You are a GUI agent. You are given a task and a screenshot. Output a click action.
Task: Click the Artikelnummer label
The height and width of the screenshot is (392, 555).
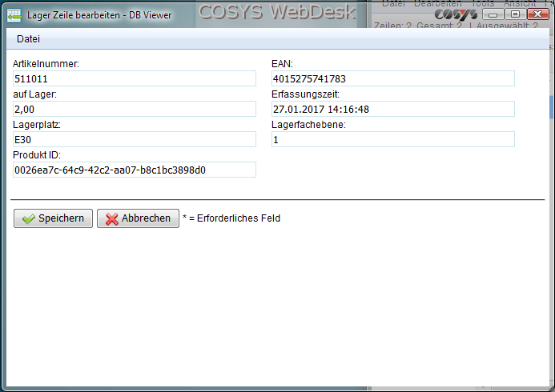46,64
